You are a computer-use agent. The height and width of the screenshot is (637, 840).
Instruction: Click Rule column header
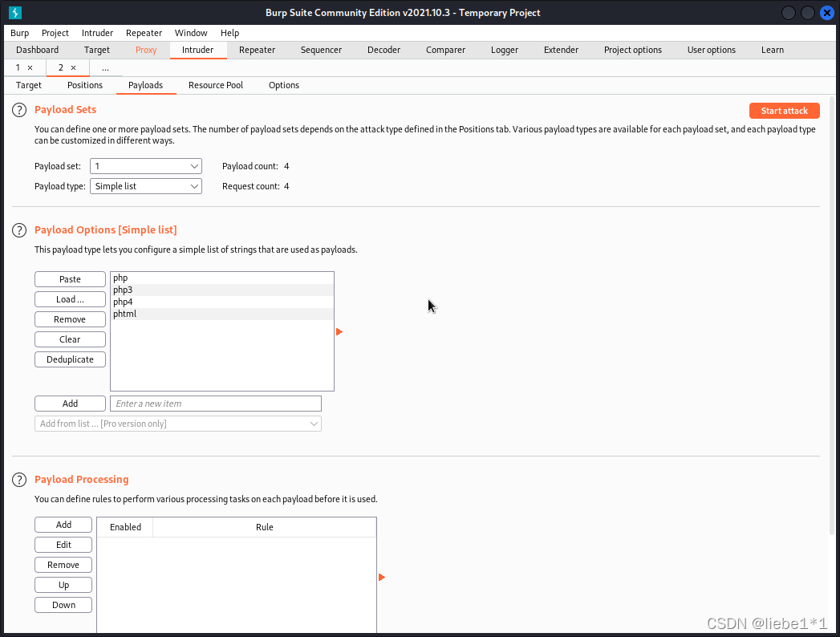[x=265, y=527]
